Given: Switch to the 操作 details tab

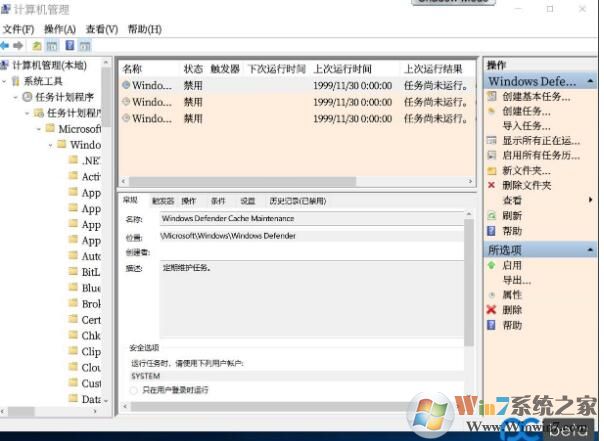Looking at the screenshot, I should coord(189,201).
